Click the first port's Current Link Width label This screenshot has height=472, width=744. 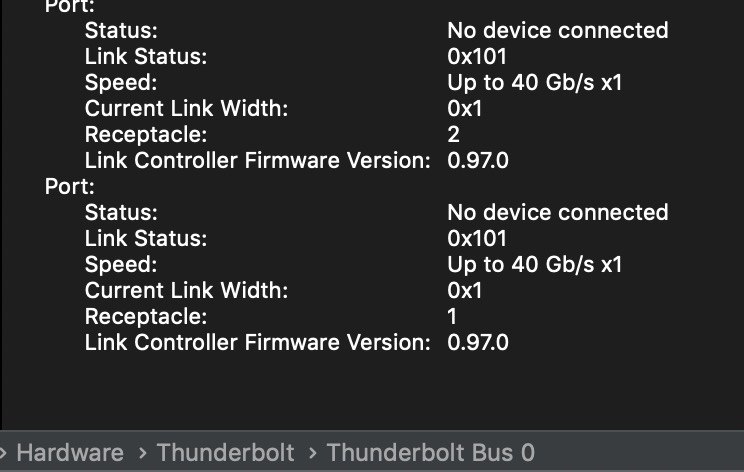tap(186, 108)
